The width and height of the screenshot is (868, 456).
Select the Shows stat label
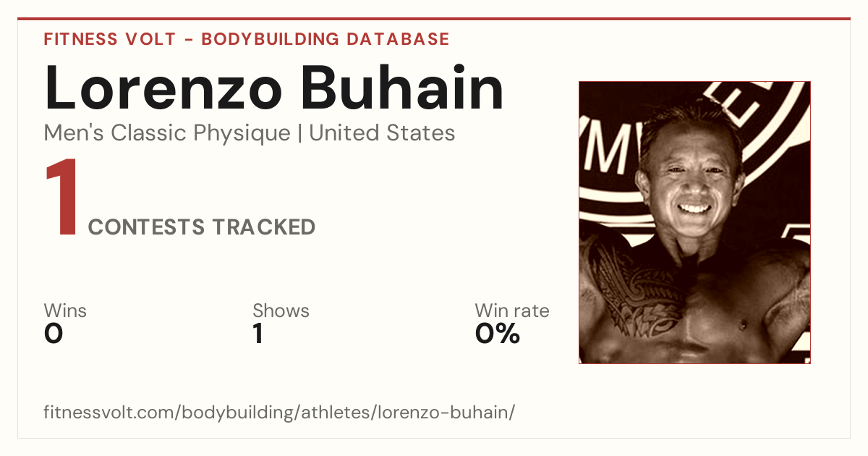[281, 311]
